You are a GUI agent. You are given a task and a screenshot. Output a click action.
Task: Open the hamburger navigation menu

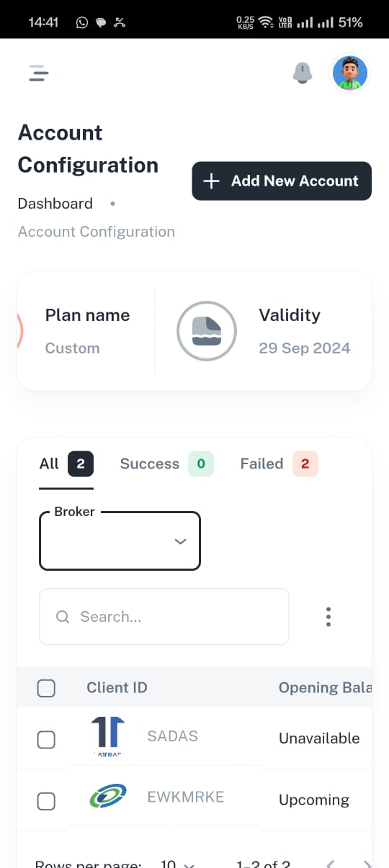pyautogui.click(x=38, y=73)
